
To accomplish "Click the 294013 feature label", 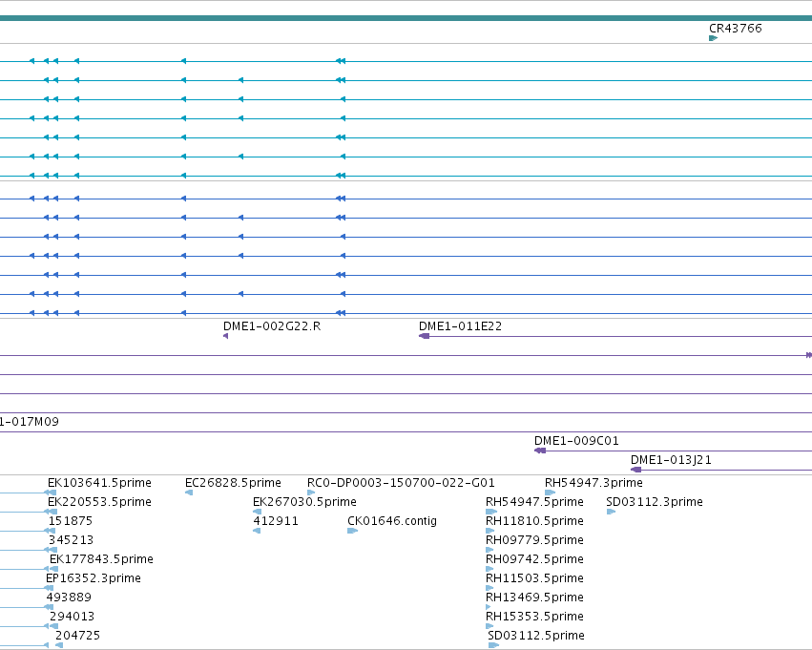I will coord(72,617).
